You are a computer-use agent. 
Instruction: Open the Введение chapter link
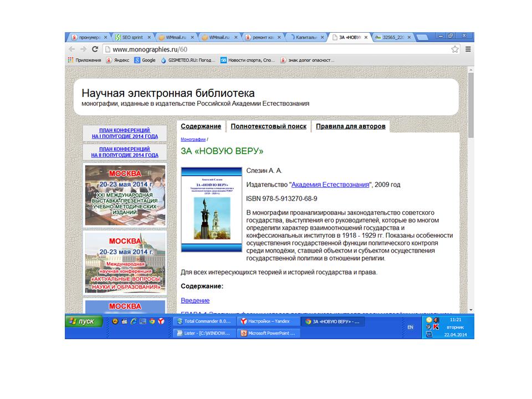coord(195,300)
